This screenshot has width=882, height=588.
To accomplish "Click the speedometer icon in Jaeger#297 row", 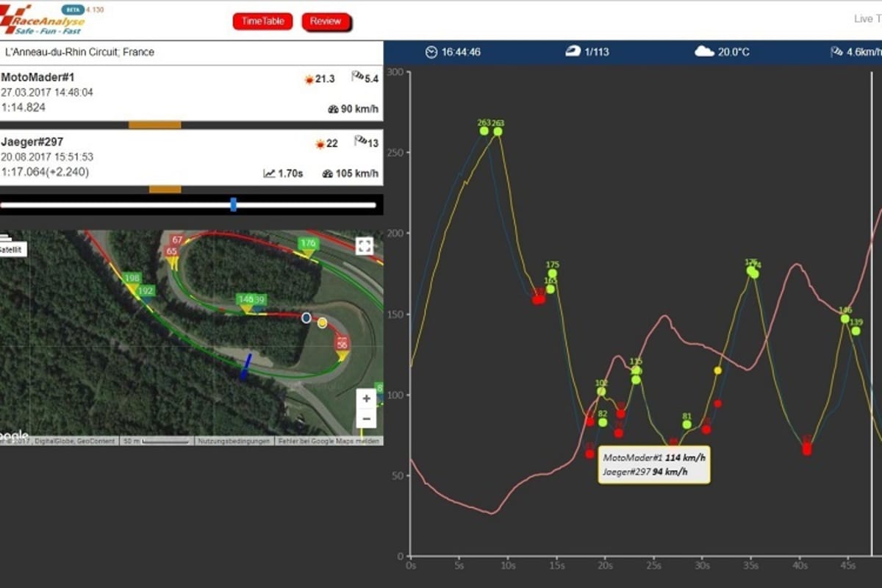I will [328, 173].
